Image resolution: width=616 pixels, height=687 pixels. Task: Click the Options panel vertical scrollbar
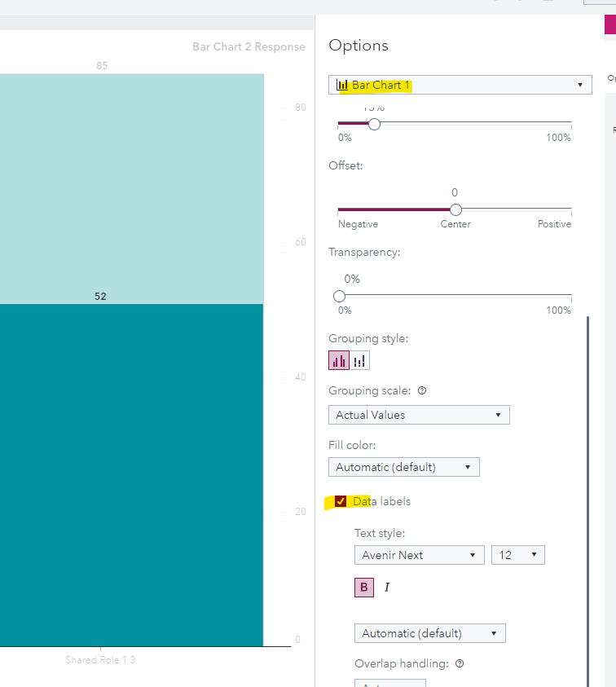tap(587, 489)
